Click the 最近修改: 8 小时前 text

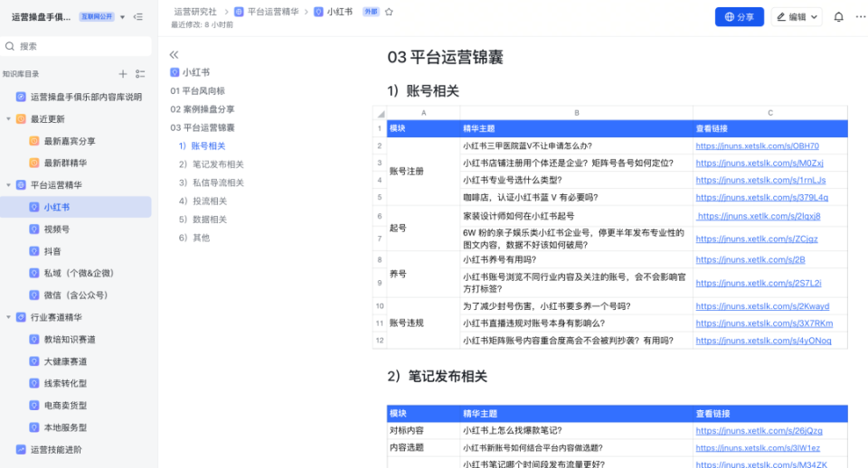(202, 25)
